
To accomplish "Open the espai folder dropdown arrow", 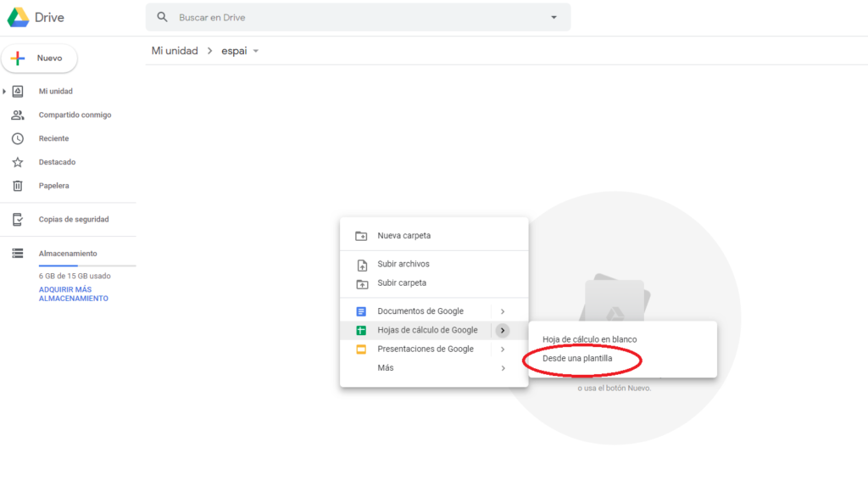I will tap(256, 51).
